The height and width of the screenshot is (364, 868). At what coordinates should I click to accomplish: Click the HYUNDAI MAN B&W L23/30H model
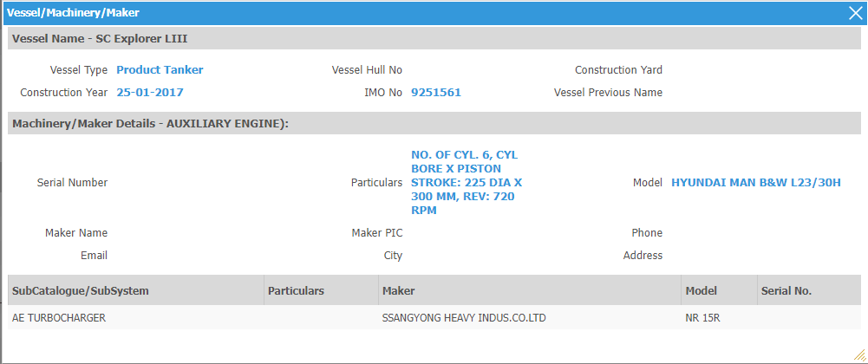tap(756, 183)
